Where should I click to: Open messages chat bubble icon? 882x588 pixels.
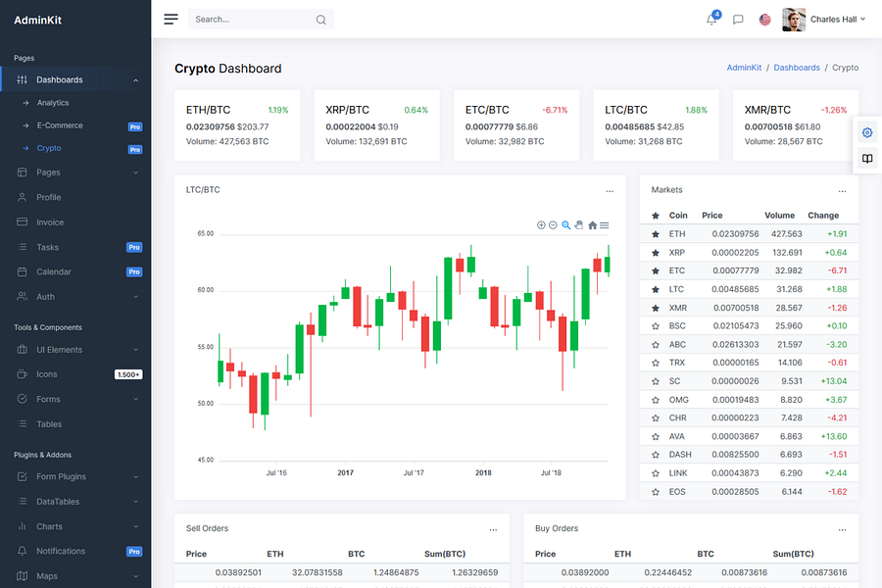[x=738, y=20]
